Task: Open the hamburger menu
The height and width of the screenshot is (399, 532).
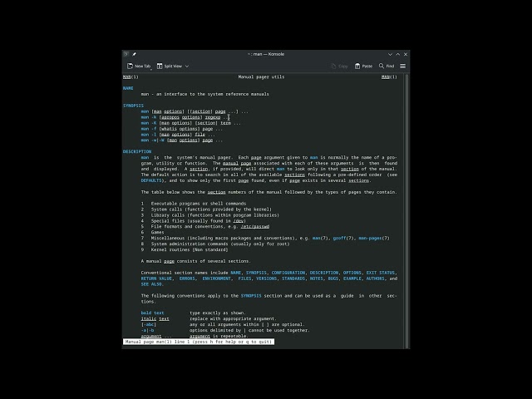Action: pyautogui.click(x=402, y=66)
